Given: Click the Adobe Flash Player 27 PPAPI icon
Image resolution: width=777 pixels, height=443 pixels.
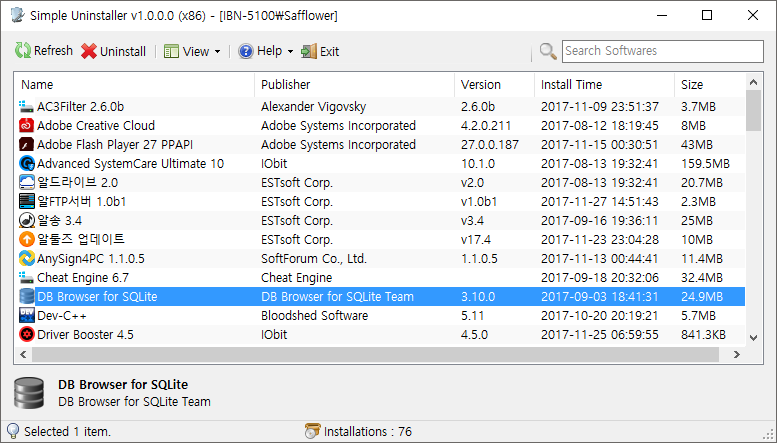Looking at the screenshot, I should pos(26,145).
